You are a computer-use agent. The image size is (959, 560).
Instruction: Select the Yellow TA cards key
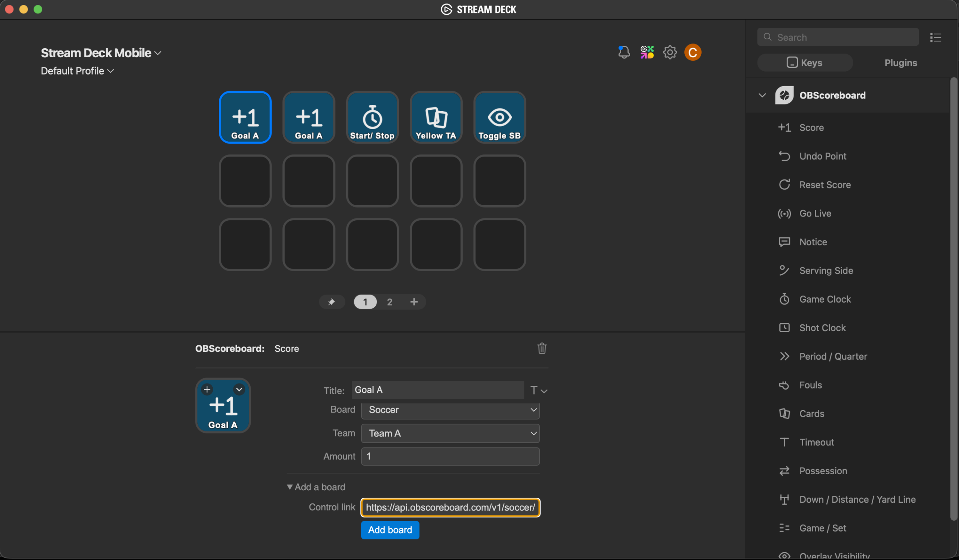tap(436, 117)
